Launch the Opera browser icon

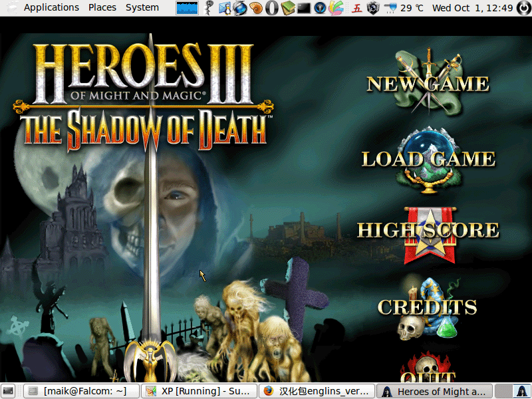coord(272,8)
